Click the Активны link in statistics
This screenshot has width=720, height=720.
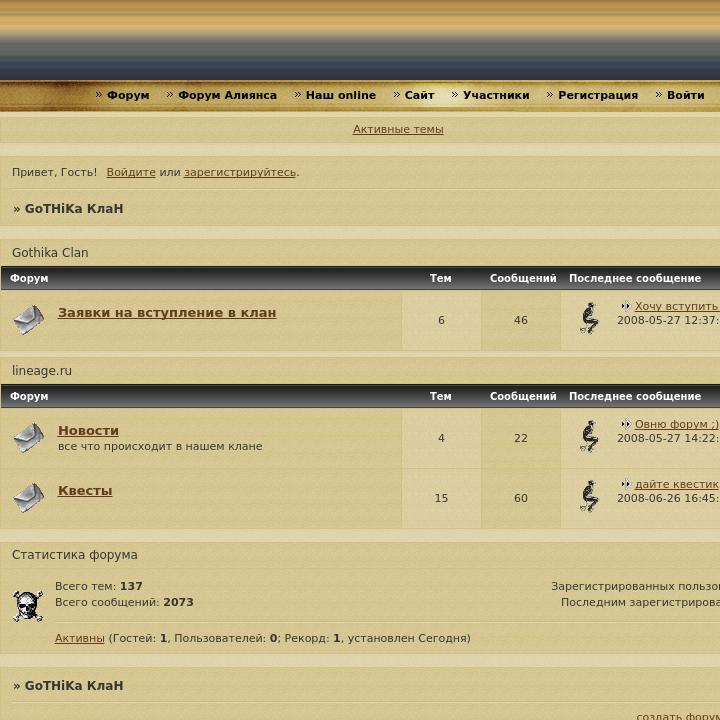79,638
